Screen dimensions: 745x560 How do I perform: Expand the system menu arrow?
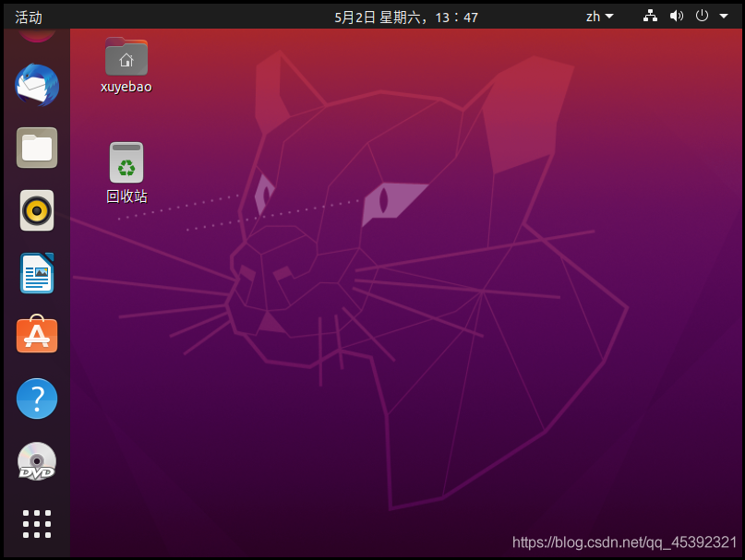coord(724,17)
